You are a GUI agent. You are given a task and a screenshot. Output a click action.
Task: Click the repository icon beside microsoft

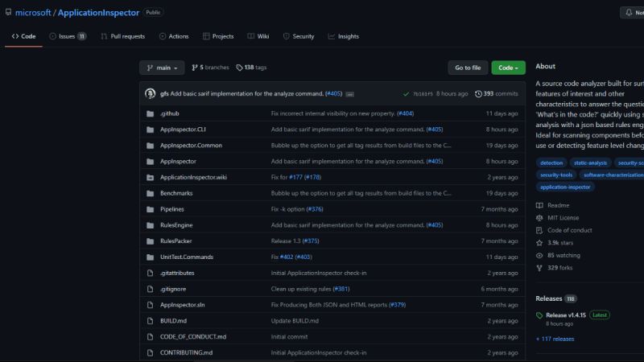tap(8, 12)
